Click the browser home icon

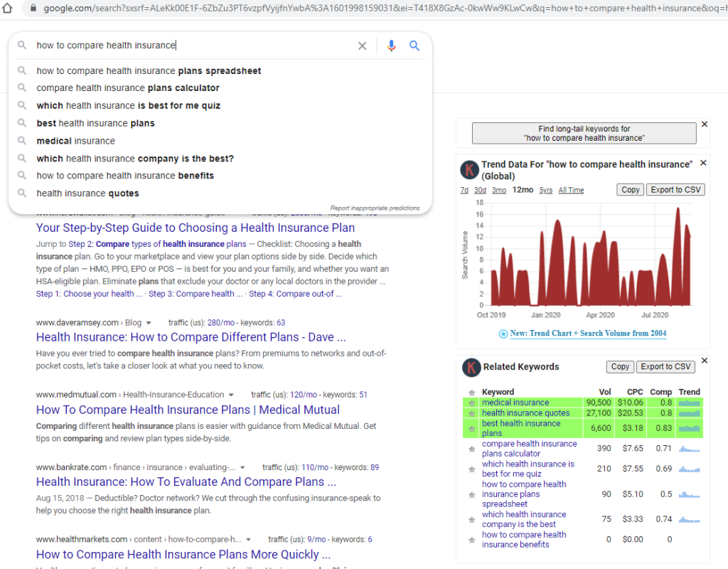click(x=7, y=8)
